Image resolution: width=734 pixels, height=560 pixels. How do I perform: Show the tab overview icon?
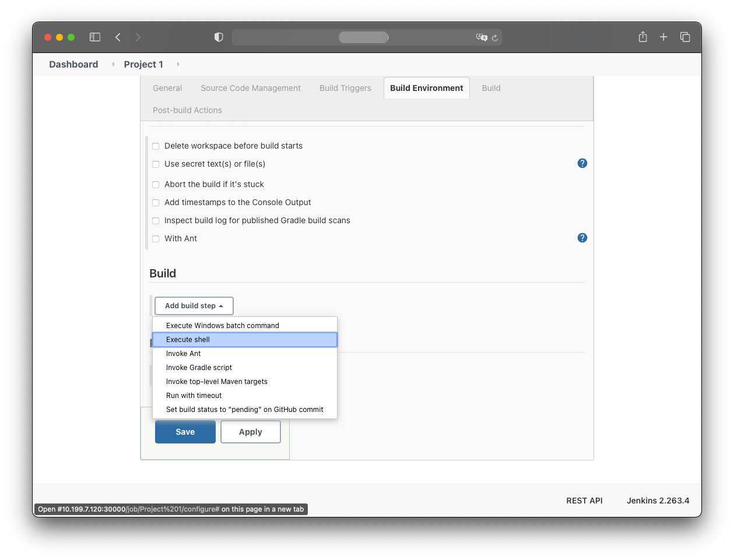pyautogui.click(x=685, y=37)
